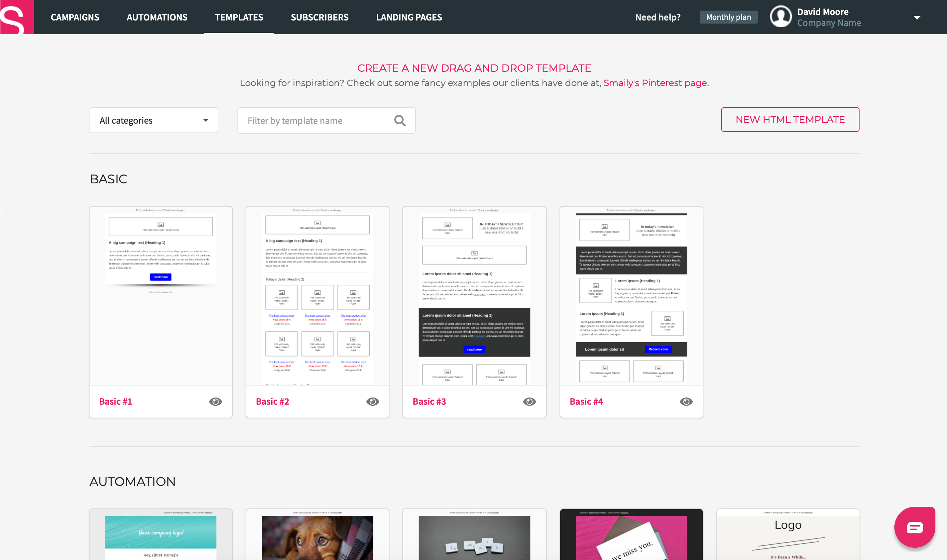
Task: Select the Templates tab
Action: pos(239,17)
